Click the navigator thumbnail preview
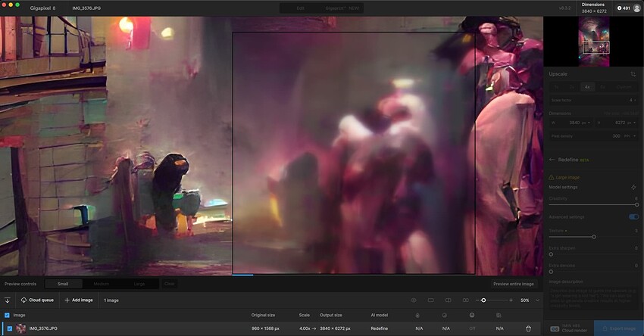 click(594, 42)
